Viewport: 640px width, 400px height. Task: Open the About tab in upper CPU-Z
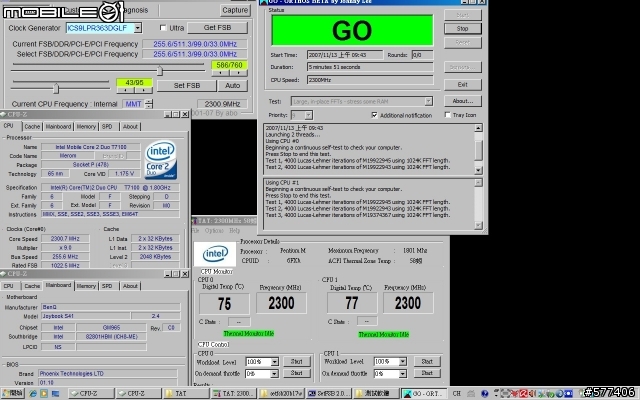click(x=130, y=127)
